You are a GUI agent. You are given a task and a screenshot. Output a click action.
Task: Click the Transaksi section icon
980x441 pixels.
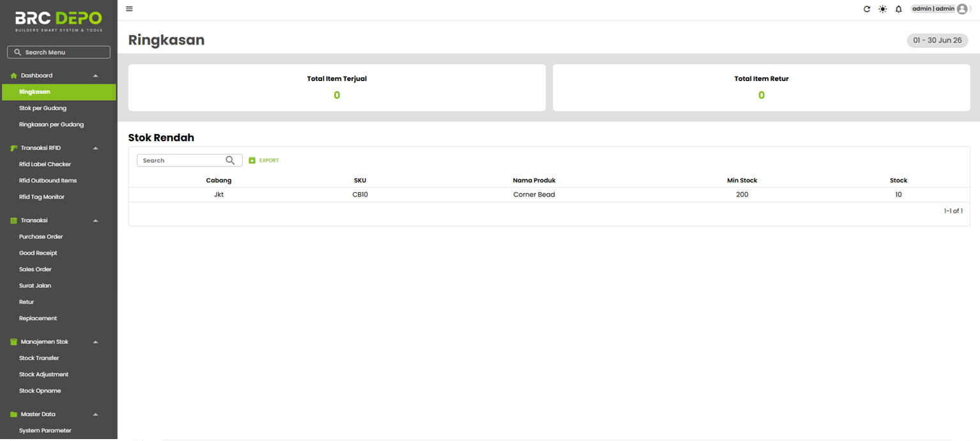point(13,220)
